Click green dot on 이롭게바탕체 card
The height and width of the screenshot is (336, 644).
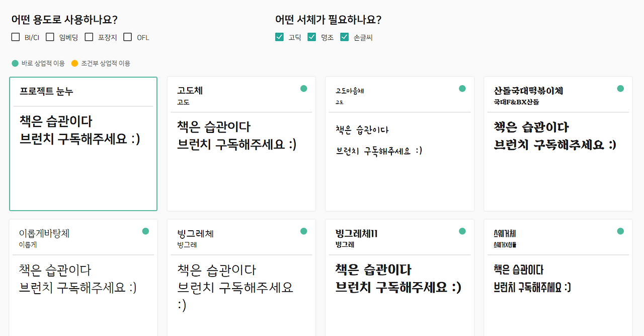(145, 231)
